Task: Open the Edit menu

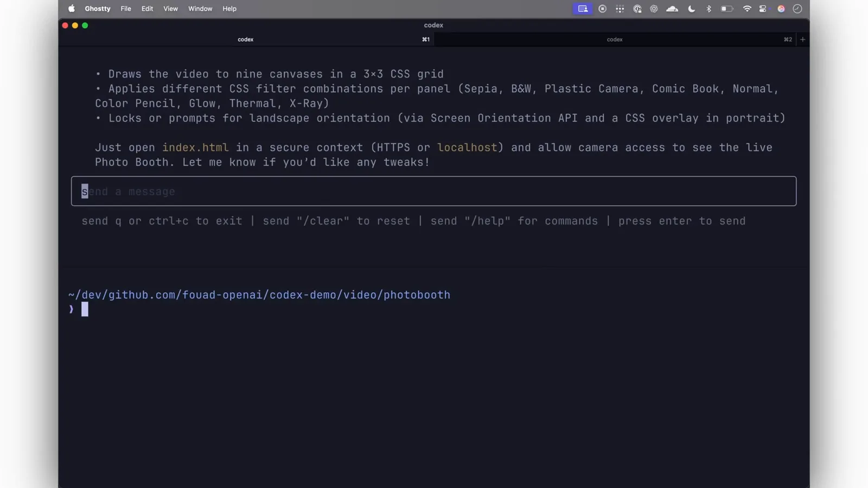Action: click(x=147, y=9)
